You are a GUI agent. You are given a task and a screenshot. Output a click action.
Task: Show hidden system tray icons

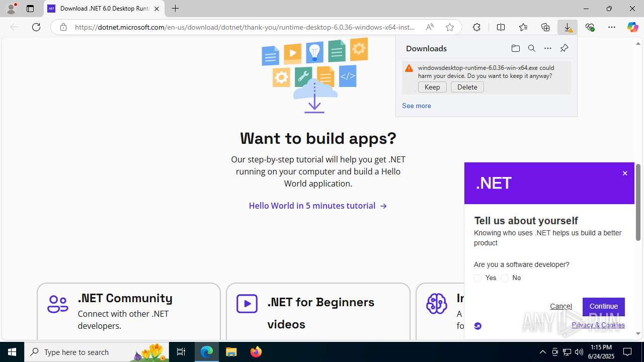click(x=542, y=352)
